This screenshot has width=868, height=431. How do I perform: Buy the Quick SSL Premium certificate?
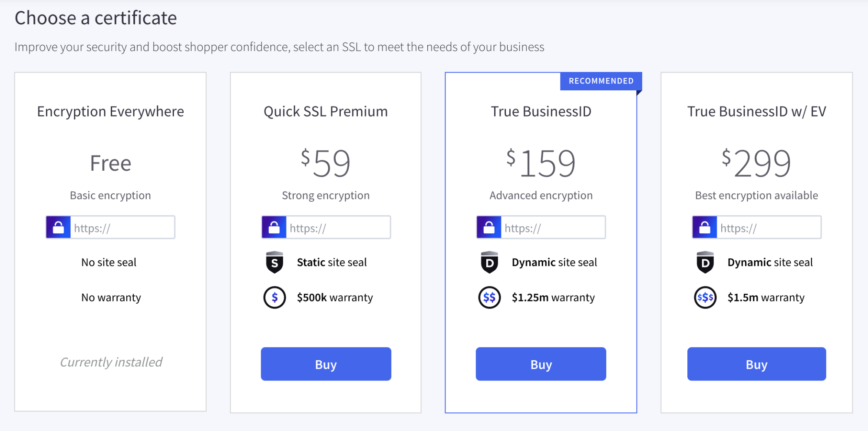pyautogui.click(x=326, y=364)
